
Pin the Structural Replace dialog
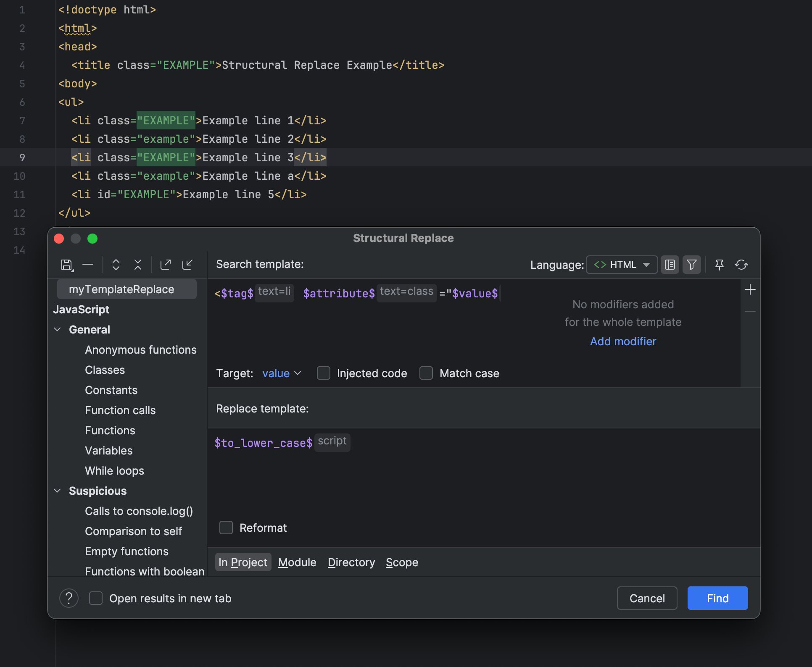(x=720, y=265)
